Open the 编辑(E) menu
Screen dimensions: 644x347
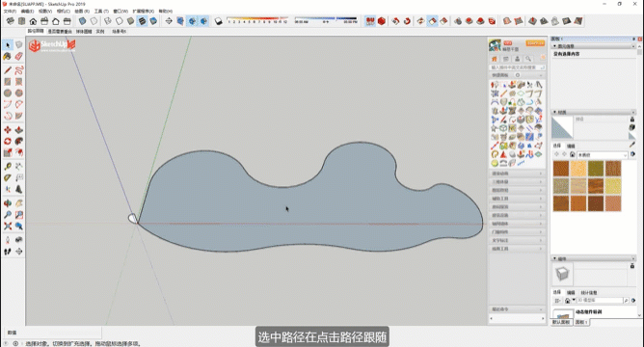click(28, 12)
